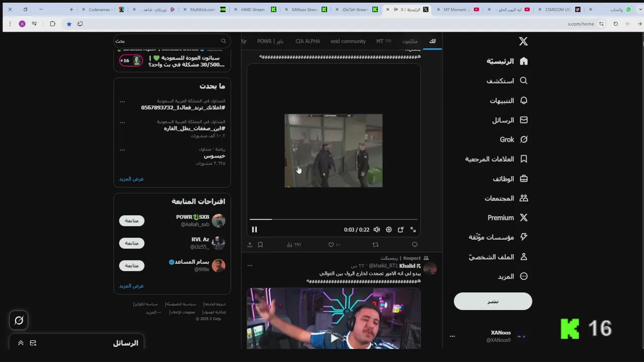This screenshot has width=644, height=362.
Task: Reply to the video post
Action: [415, 245]
